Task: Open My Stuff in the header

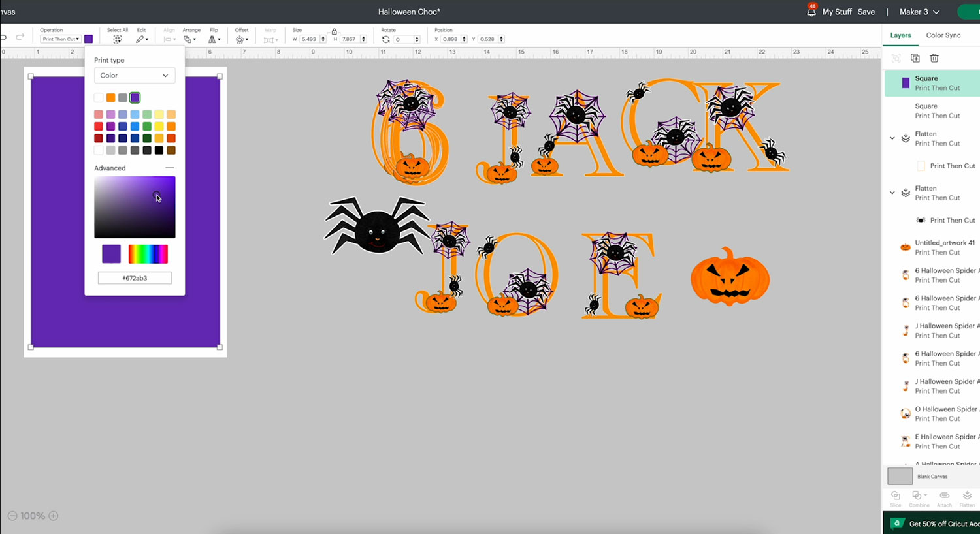Action: (837, 12)
